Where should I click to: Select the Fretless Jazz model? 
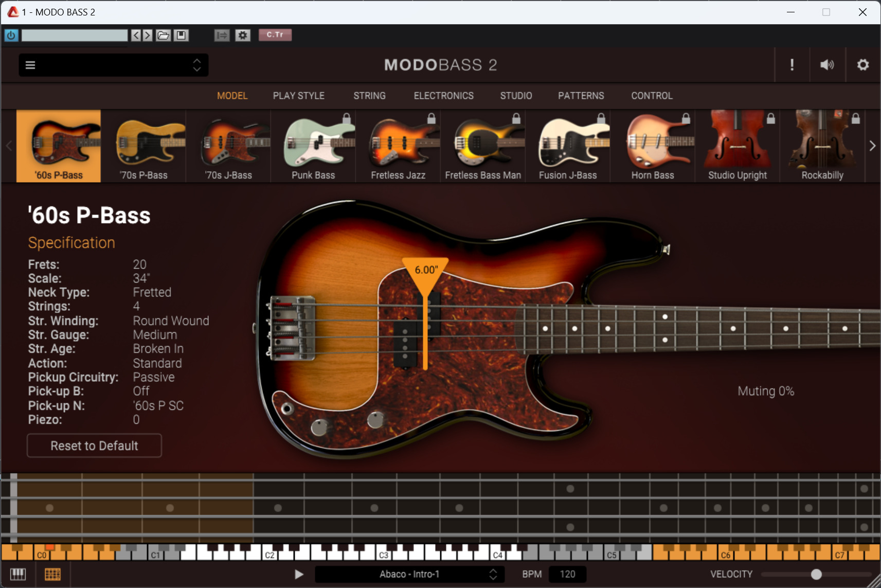click(x=398, y=146)
